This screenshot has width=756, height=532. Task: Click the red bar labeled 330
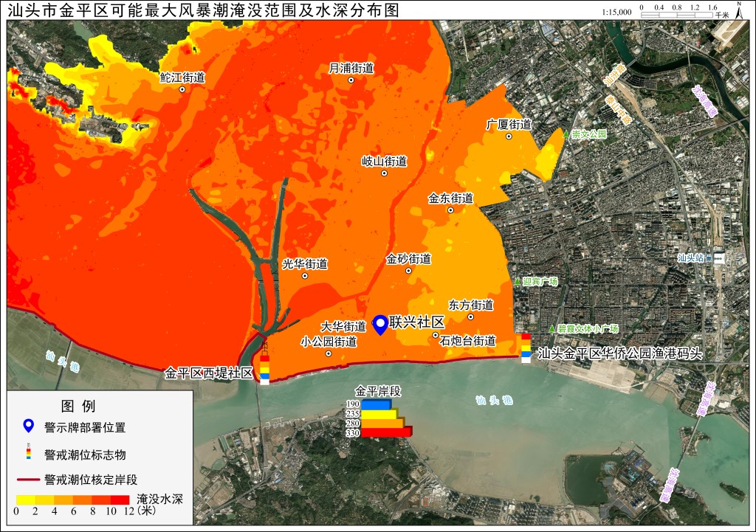[x=387, y=432]
